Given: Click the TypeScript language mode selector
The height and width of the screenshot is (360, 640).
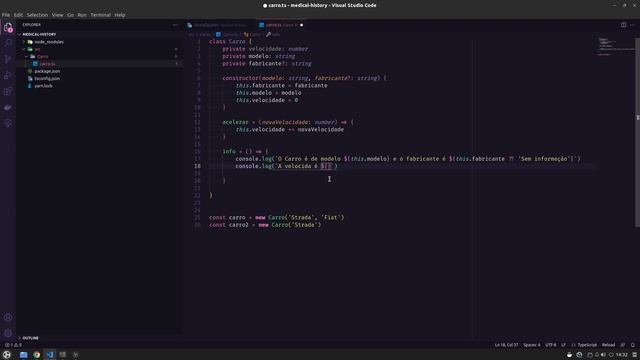Looking at the screenshot, I should [x=587, y=345].
